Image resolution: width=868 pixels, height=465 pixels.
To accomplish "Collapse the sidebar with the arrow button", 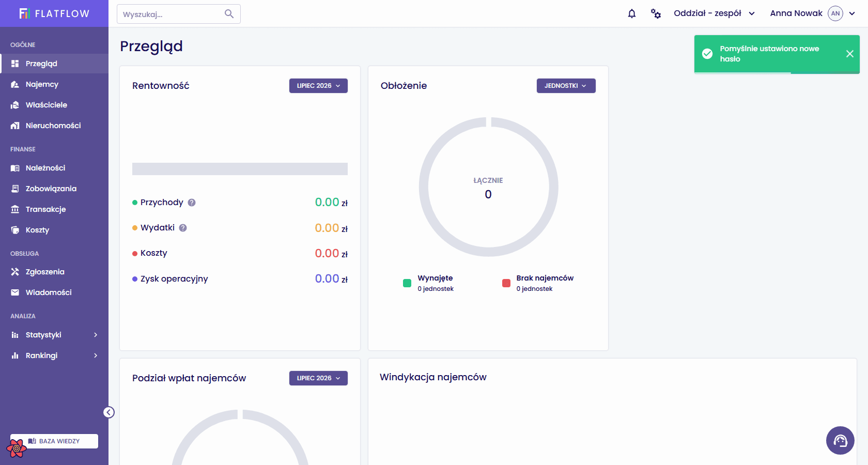I will click(109, 412).
